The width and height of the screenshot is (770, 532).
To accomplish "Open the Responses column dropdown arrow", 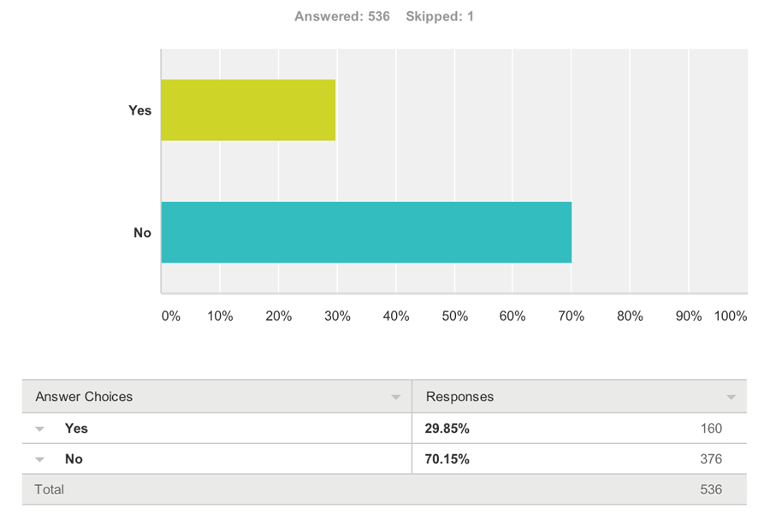I will tap(731, 398).
